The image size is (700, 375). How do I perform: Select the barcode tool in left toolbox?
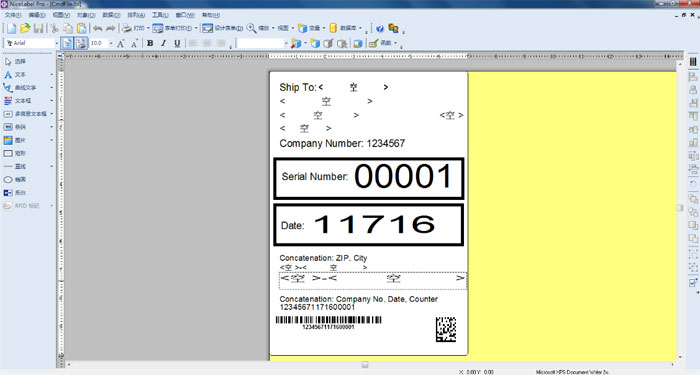point(15,127)
